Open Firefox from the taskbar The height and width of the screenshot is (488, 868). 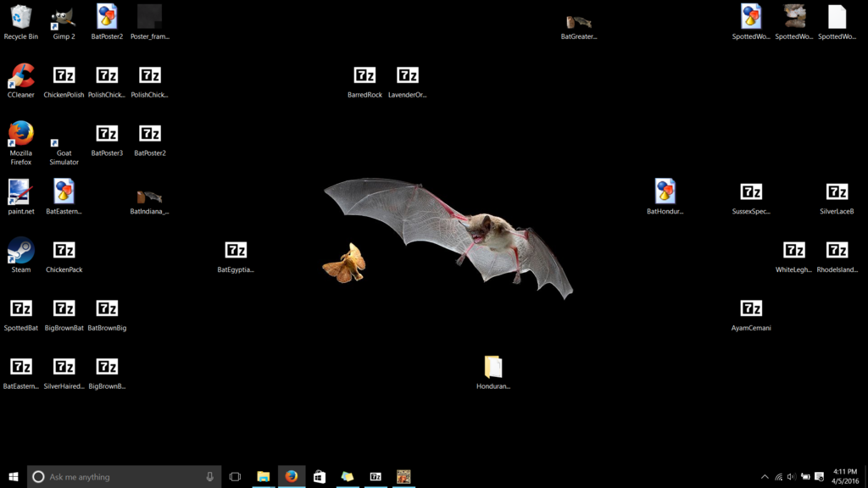[291, 476]
